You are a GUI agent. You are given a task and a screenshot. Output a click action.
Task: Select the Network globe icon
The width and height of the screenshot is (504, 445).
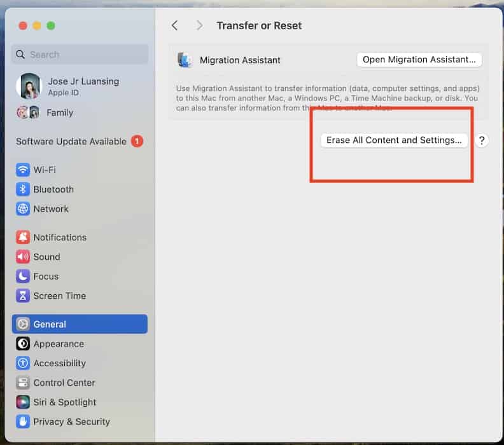tap(23, 209)
